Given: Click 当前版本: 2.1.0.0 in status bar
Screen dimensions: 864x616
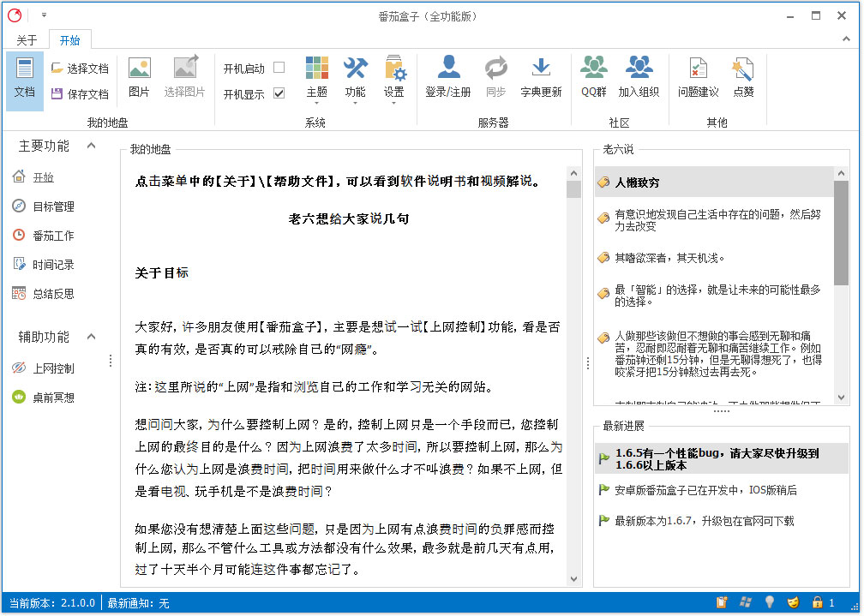Looking at the screenshot, I should (x=51, y=603).
